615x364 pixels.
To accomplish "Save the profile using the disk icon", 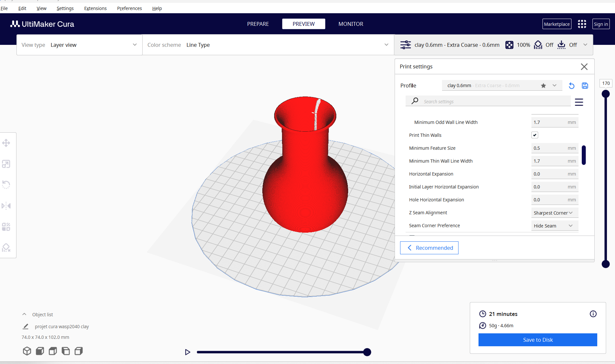I will [x=585, y=86].
